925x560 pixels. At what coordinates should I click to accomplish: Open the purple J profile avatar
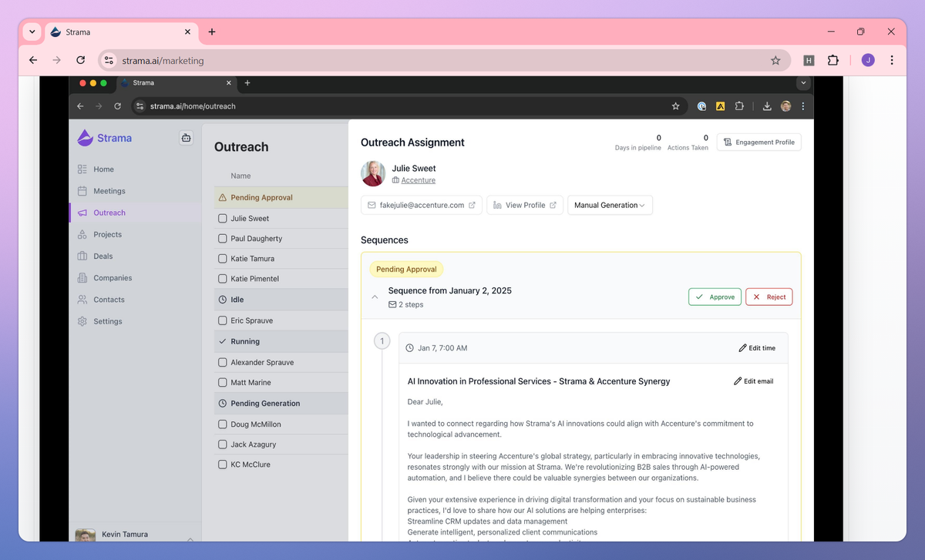[868, 60]
